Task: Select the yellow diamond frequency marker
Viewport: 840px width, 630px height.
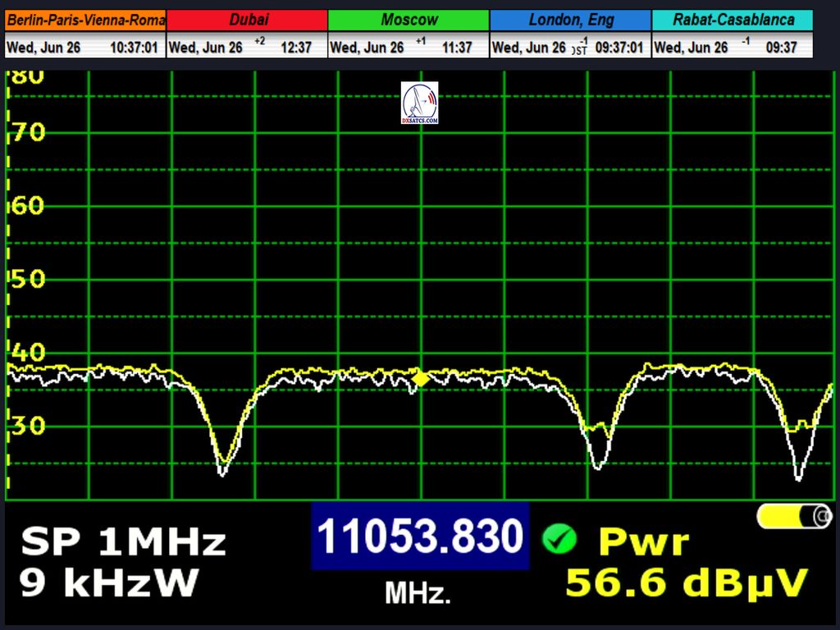Action: coord(420,378)
